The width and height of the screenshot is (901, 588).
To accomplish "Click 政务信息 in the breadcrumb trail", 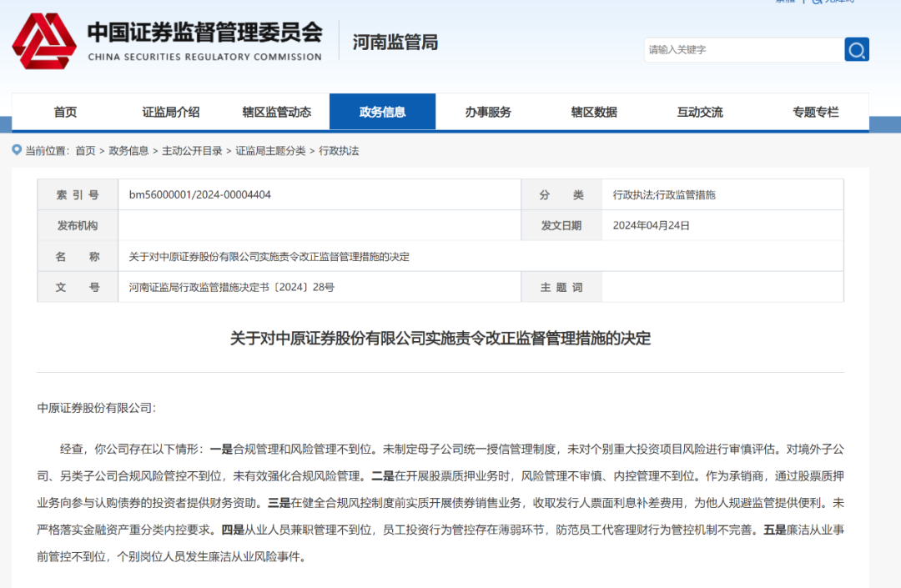I will [128, 151].
